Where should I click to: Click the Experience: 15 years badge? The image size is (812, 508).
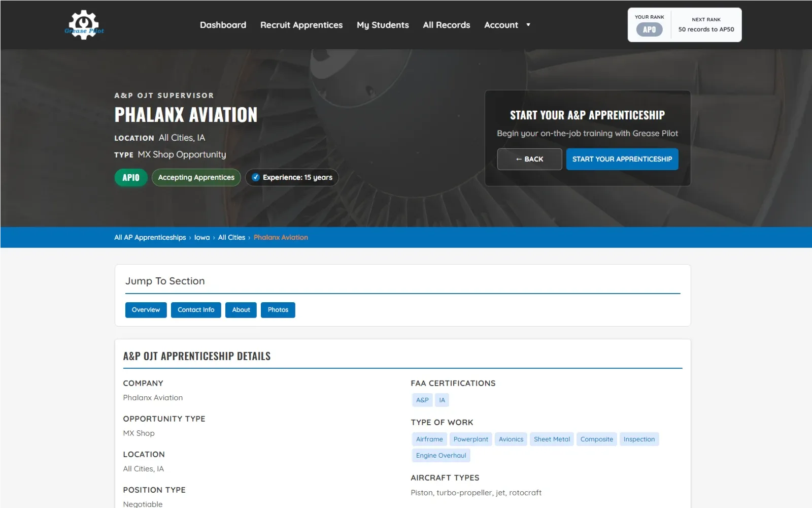click(x=292, y=177)
